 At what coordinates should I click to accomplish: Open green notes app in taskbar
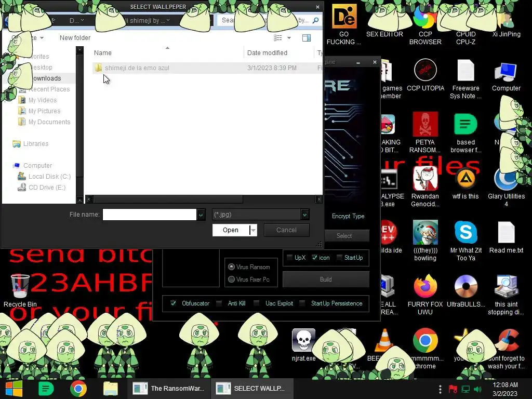(x=46, y=389)
